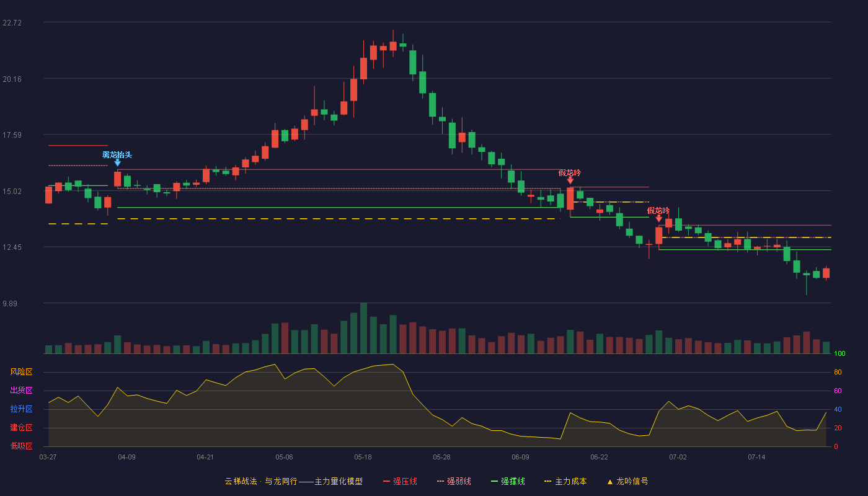The height and width of the screenshot is (496, 868).
Task: Toggle the 龙吟信号 legend entry
Action: pyautogui.click(x=627, y=481)
